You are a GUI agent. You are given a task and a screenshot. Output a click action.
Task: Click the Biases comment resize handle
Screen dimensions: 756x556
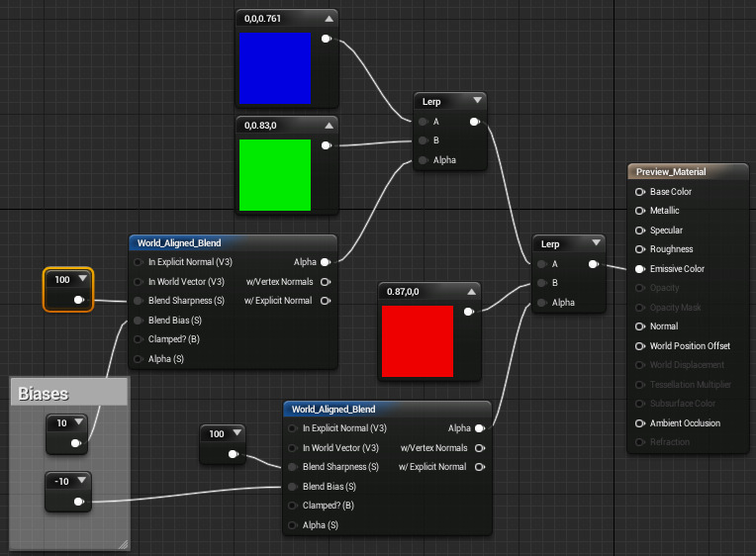point(123,543)
